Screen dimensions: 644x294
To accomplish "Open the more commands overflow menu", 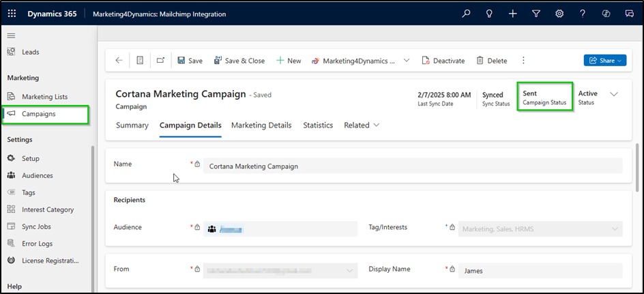I will 523,61.
